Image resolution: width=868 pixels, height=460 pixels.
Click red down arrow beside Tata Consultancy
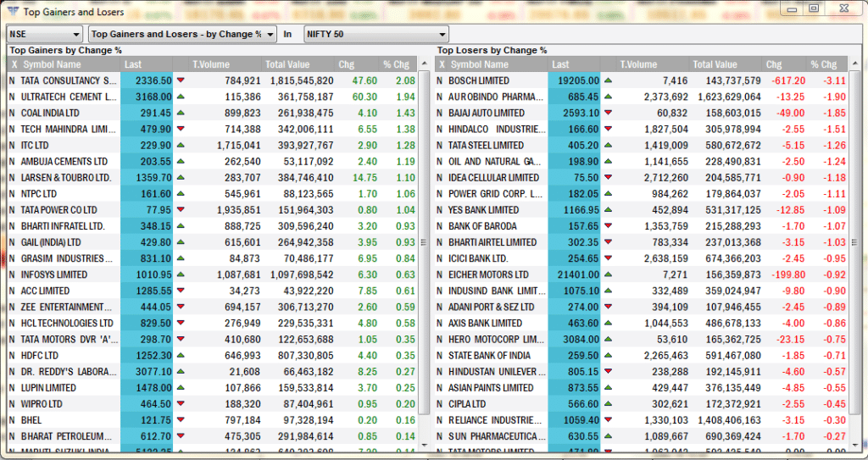[180, 80]
